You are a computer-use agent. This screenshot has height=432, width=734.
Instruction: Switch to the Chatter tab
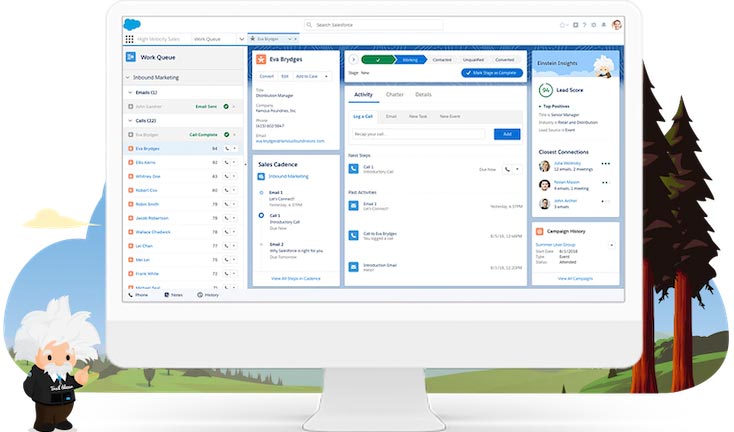395,95
